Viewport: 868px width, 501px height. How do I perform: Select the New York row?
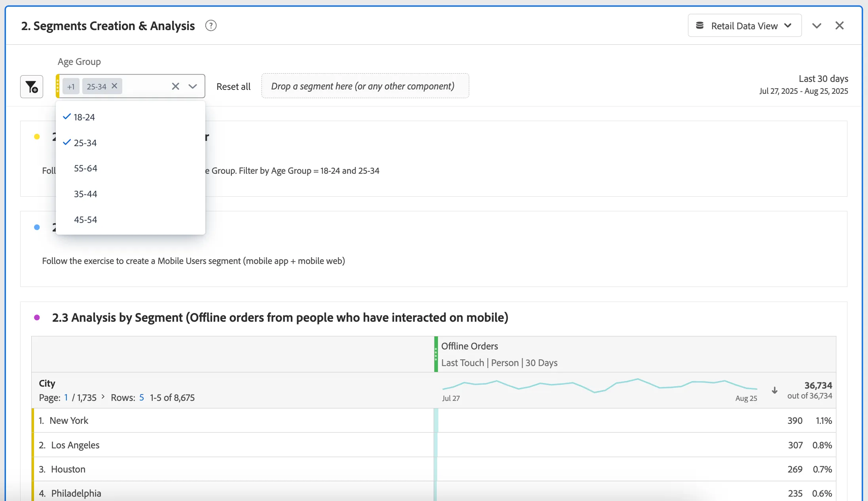coord(434,420)
